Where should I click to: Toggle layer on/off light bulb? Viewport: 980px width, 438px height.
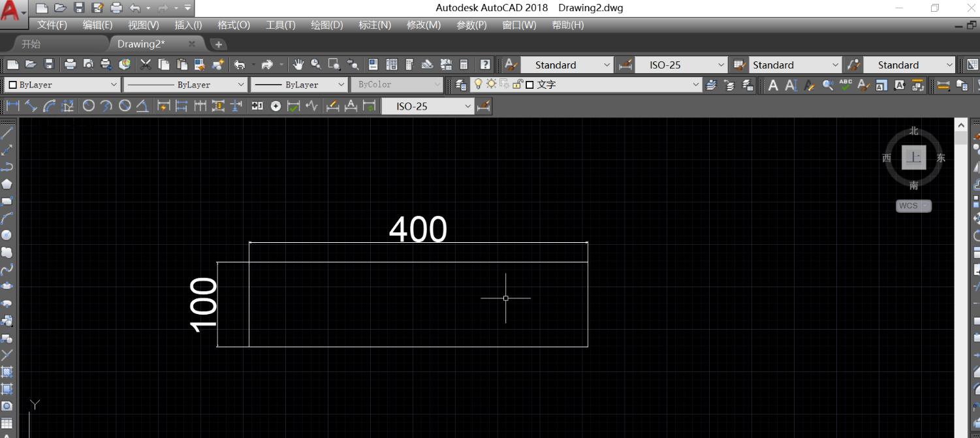click(x=478, y=84)
